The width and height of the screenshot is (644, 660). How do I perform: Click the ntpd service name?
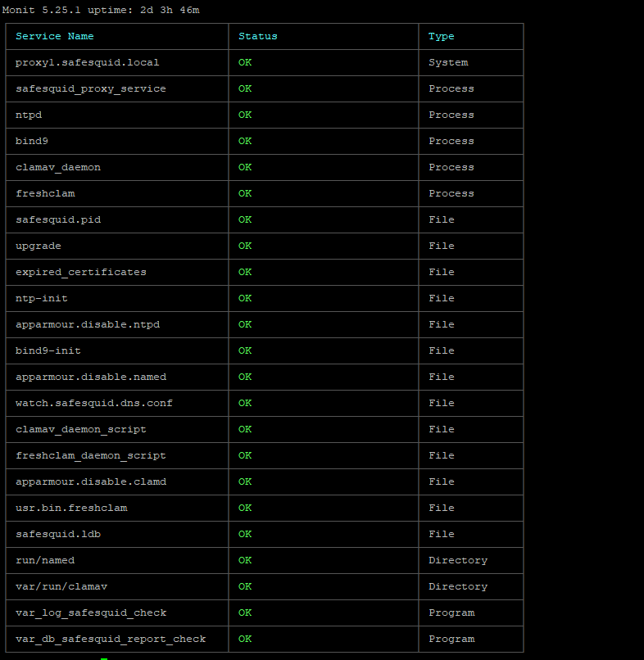pyautogui.click(x=29, y=115)
